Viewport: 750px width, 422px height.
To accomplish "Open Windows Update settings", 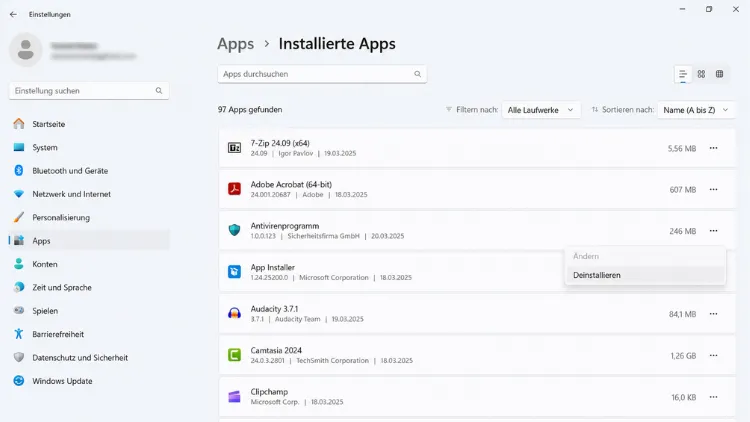I will 89,381.
